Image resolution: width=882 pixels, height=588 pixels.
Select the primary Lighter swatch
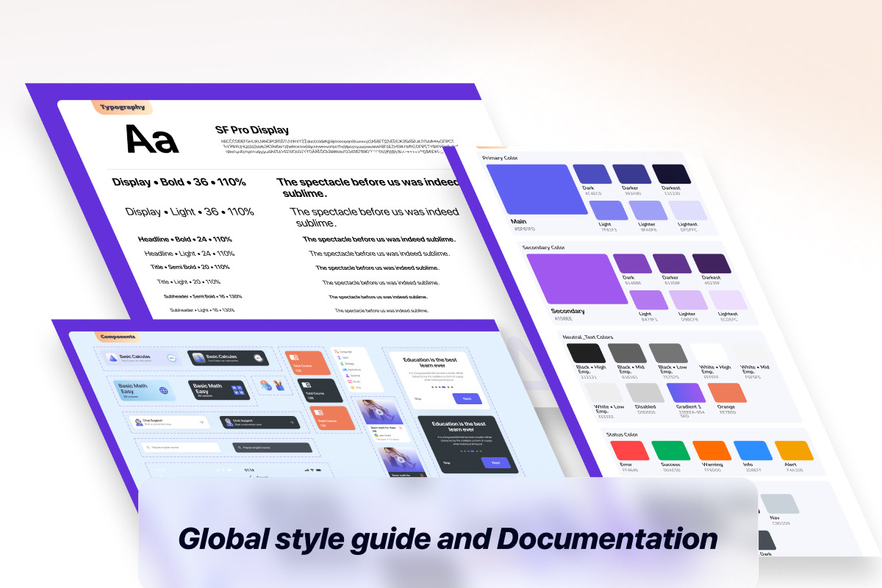point(648,210)
